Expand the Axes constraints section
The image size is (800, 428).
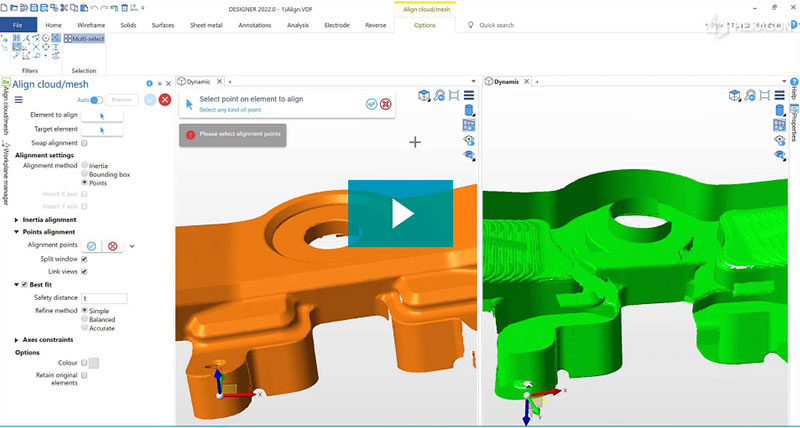coord(17,339)
